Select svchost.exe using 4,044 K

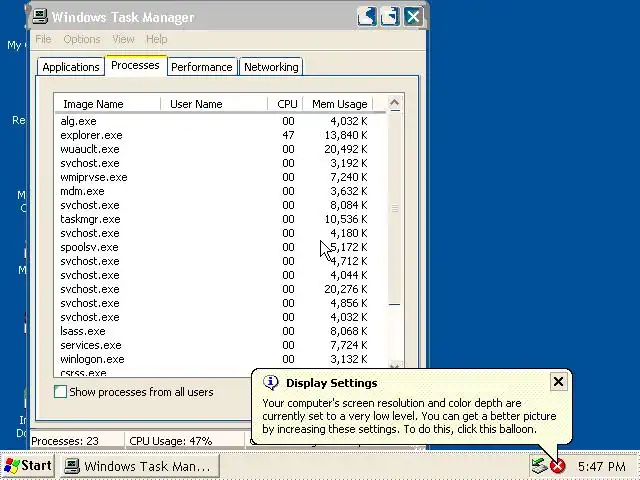point(220,275)
